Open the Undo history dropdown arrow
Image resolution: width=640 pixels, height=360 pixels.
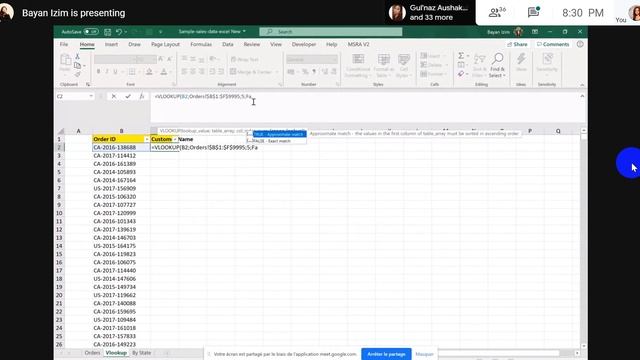[x=125, y=31]
